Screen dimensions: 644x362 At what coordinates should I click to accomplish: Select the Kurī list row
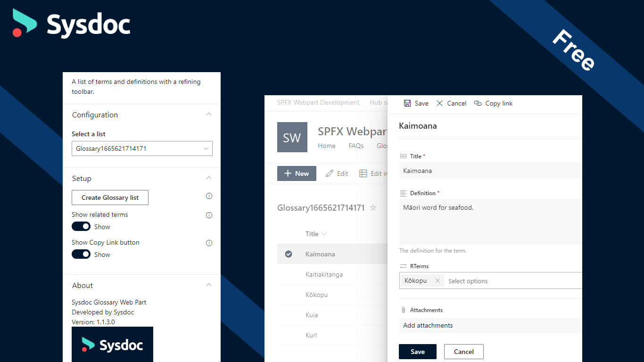pyautogui.click(x=332, y=335)
